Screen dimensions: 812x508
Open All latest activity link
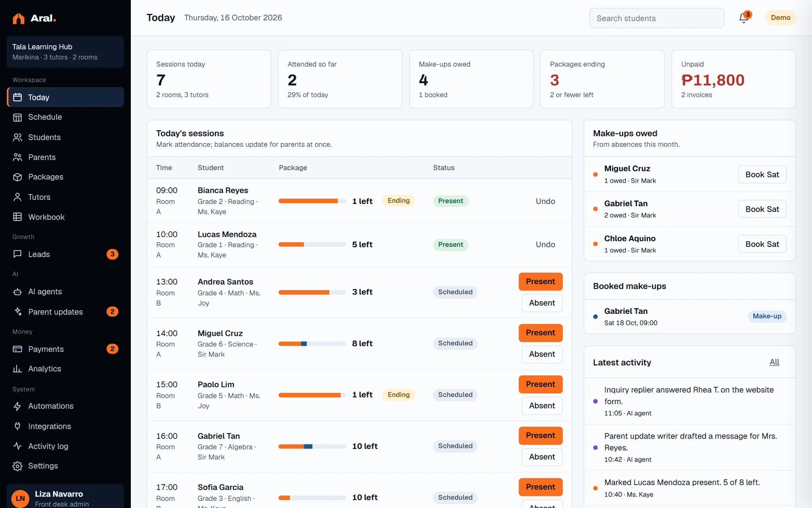pyautogui.click(x=774, y=362)
